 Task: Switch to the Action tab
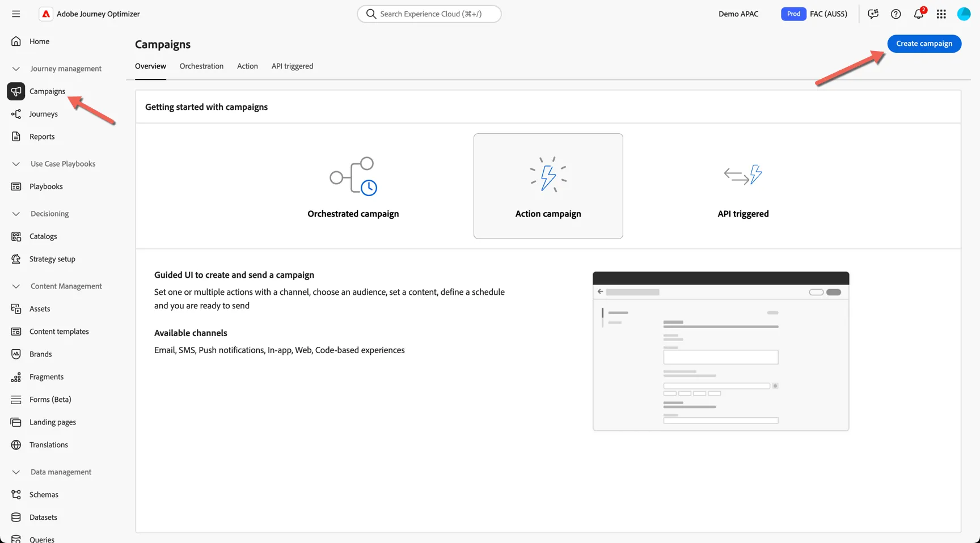[x=247, y=66]
